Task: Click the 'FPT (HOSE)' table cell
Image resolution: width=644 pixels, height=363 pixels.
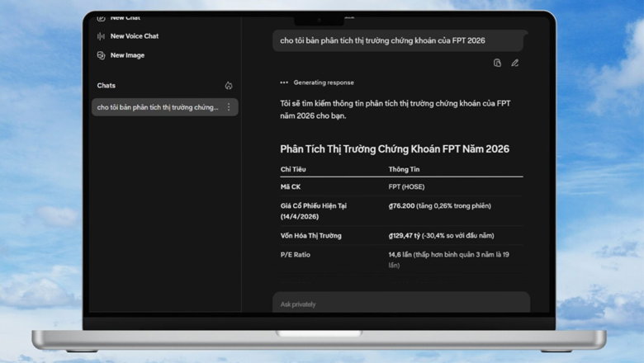Action: [x=406, y=186]
